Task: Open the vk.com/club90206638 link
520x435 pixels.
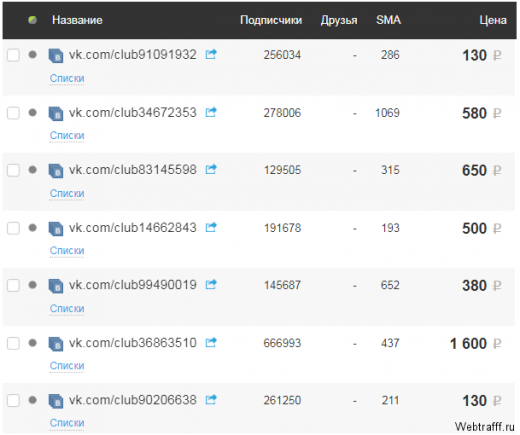Action: pos(132,400)
